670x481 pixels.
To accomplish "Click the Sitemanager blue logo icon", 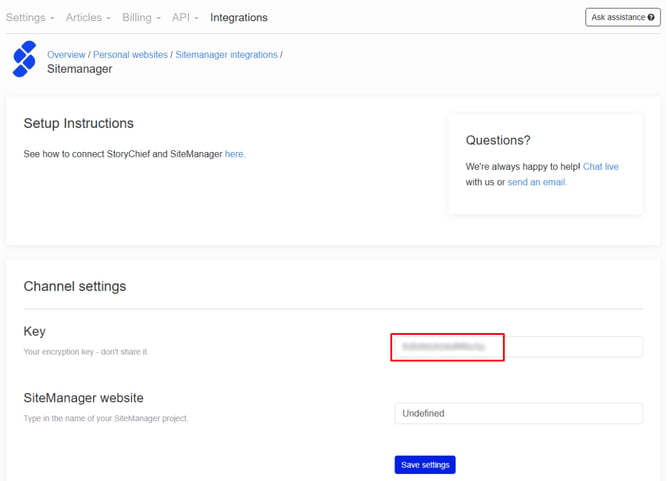I will click(x=24, y=59).
